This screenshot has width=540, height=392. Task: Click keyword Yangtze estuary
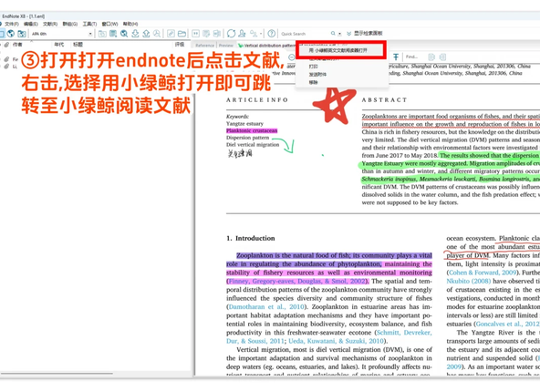pos(244,124)
